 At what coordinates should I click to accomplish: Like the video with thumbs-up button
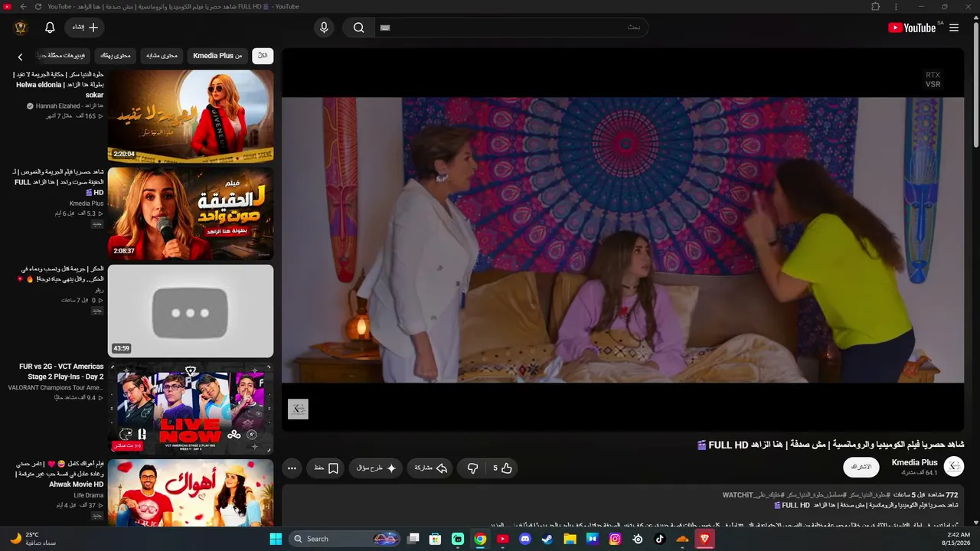tap(502, 468)
